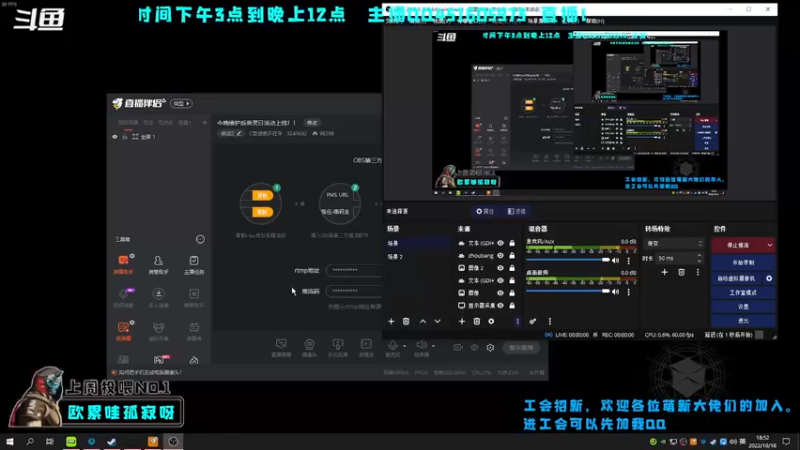Select the 场景 item in the scenes list
800x450 pixels.
tap(418, 243)
